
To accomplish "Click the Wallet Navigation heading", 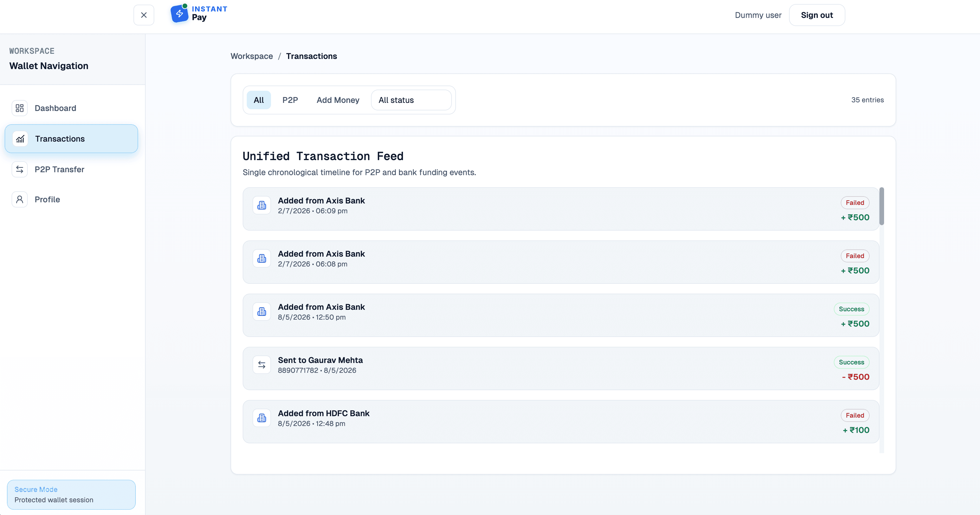I will (49, 66).
